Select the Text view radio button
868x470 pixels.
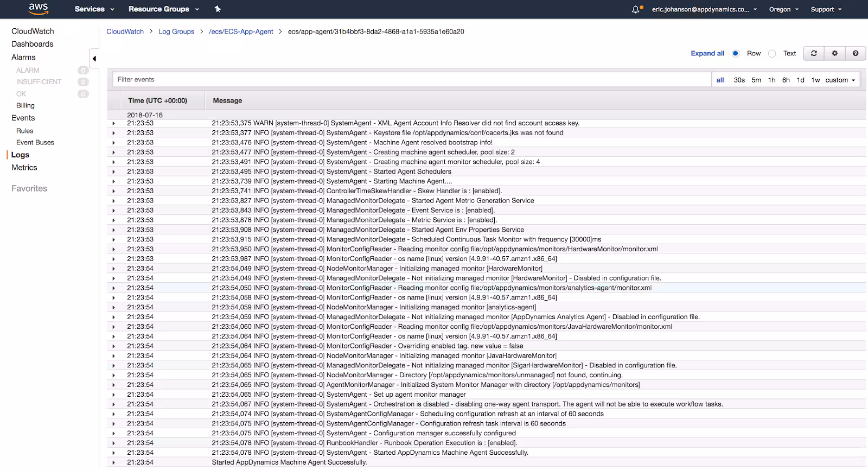pyautogui.click(x=772, y=53)
